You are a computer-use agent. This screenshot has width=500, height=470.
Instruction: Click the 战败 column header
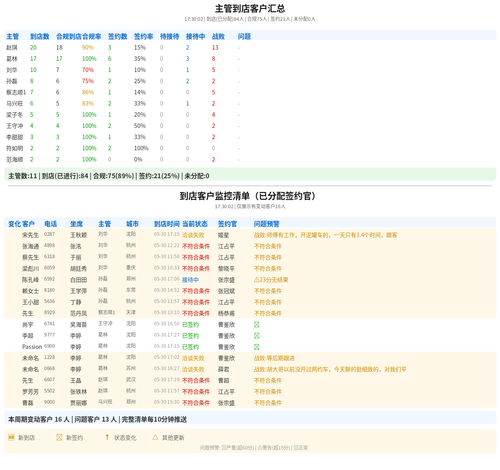pos(218,36)
